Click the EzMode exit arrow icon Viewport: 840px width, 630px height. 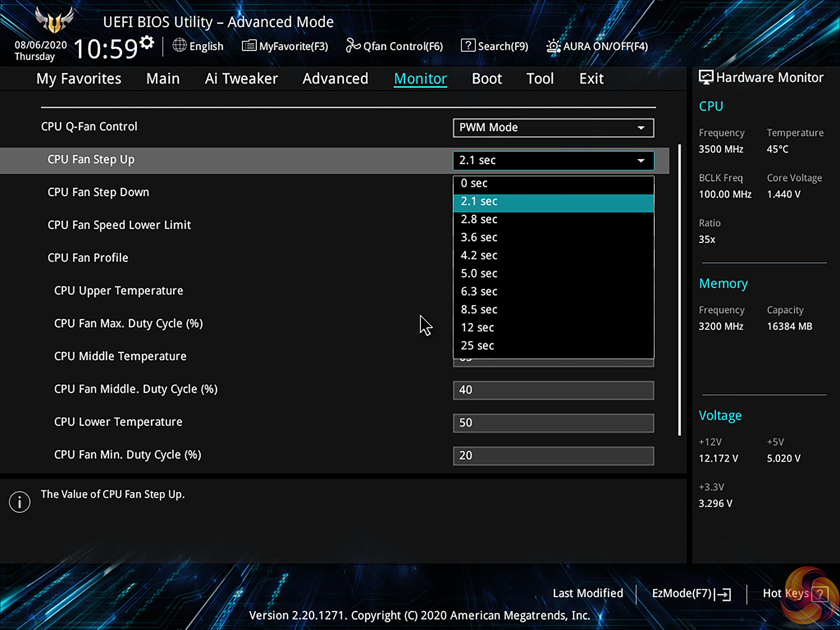pos(724,594)
